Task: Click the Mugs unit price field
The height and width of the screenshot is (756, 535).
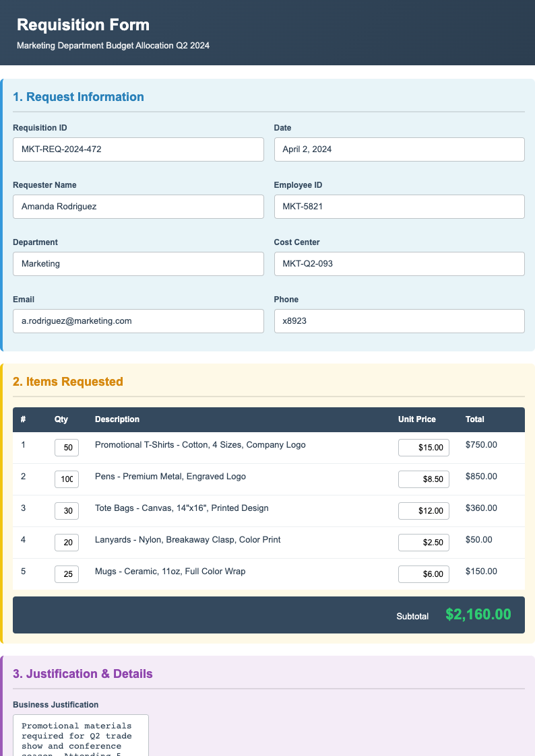Action: [x=423, y=574]
